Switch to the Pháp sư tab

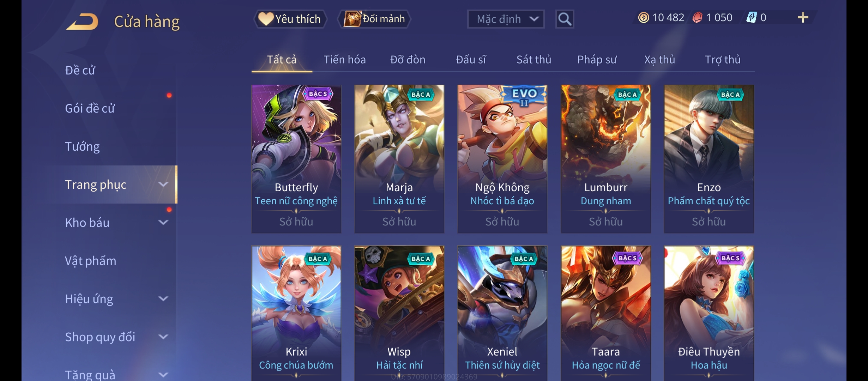(597, 60)
